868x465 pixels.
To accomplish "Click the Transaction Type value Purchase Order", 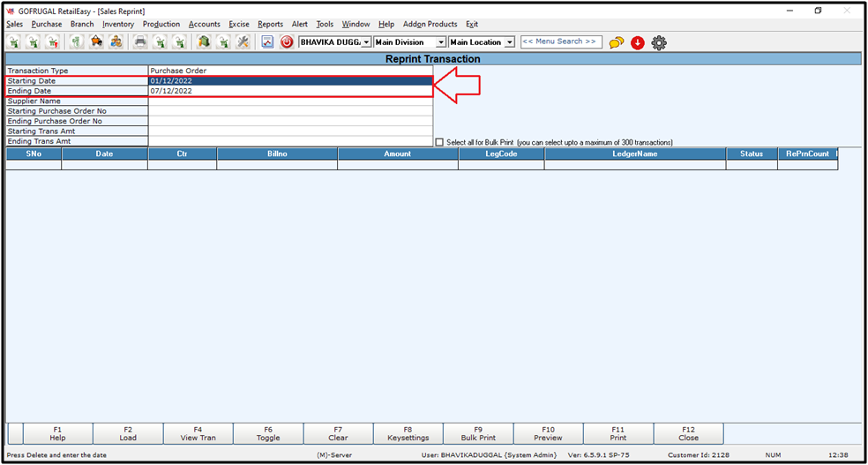I will point(290,71).
